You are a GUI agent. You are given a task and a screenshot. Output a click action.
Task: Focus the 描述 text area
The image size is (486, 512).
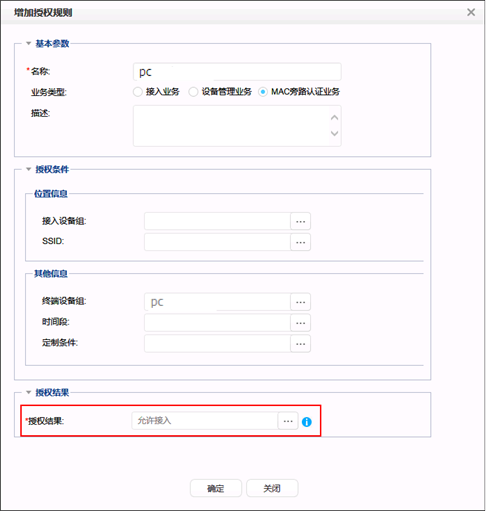point(237,126)
